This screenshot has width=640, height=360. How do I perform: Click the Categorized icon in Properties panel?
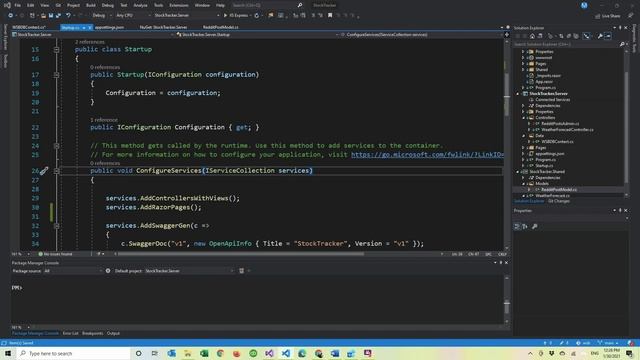[517, 226]
